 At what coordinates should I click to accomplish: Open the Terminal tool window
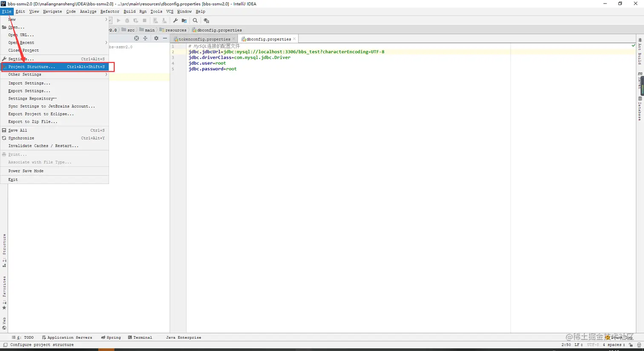click(x=140, y=337)
